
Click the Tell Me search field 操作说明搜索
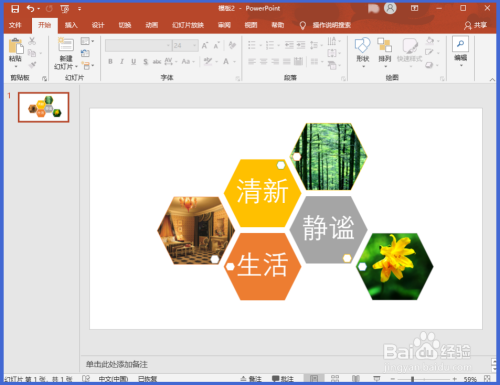332,25
